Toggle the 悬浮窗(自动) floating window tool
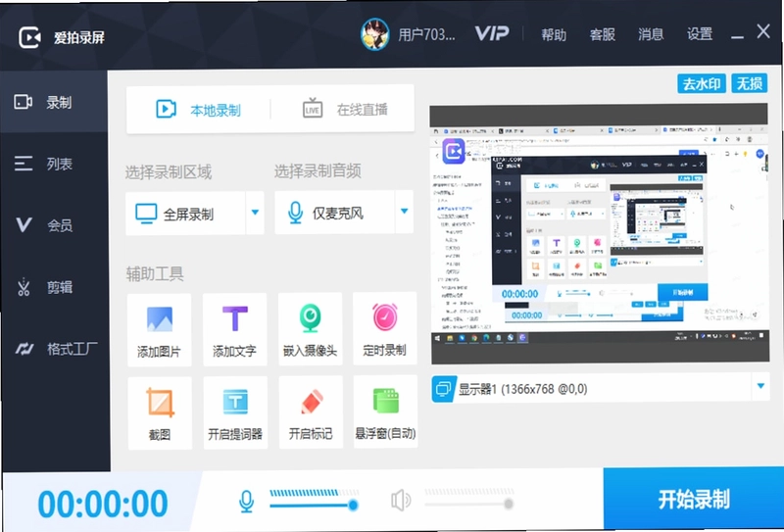Image resolution: width=784 pixels, height=532 pixels. click(x=385, y=413)
